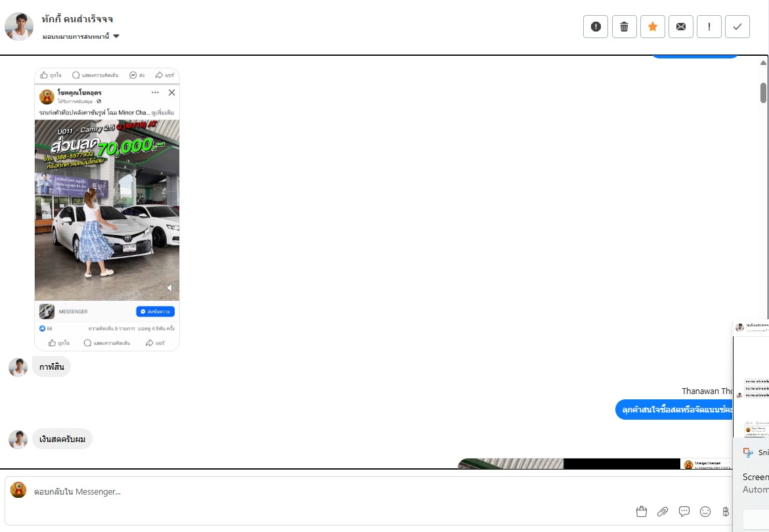Click ดูเพิ่มเติม see-more link in the post caption

[x=163, y=112]
